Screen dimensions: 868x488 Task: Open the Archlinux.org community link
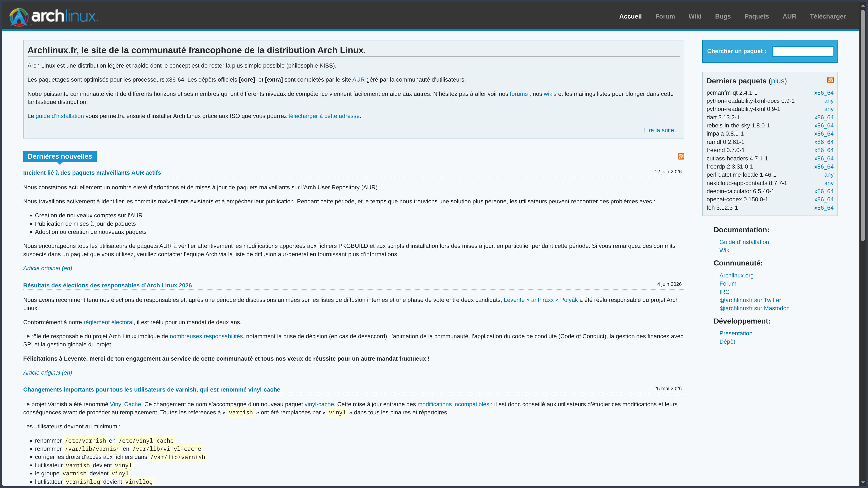pos(736,275)
